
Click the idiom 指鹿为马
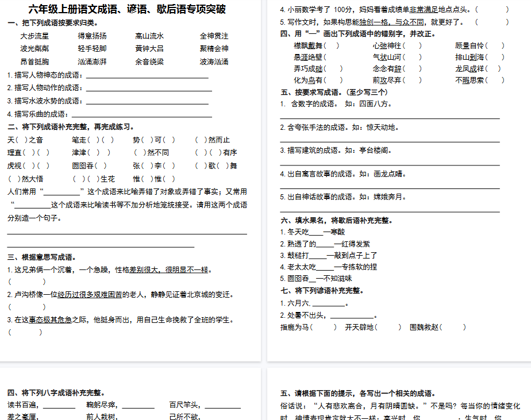click(295, 327)
